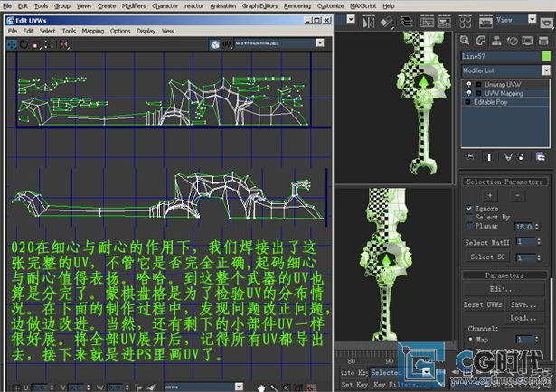Image resolution: width=556 pixels, height=392 pixels.
Task: Select the Move tool in Edit UVWs toolbar
Action: [12, 44]
